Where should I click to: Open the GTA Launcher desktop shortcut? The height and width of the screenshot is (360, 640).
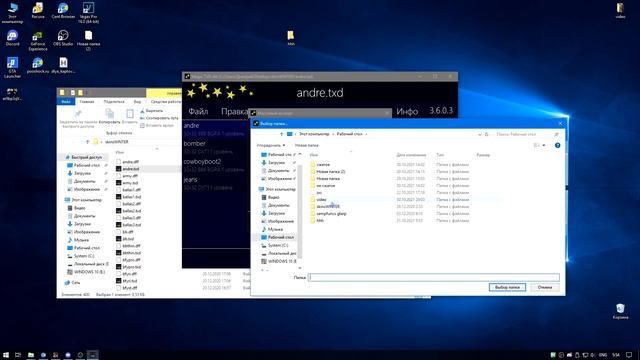point(12,68)
